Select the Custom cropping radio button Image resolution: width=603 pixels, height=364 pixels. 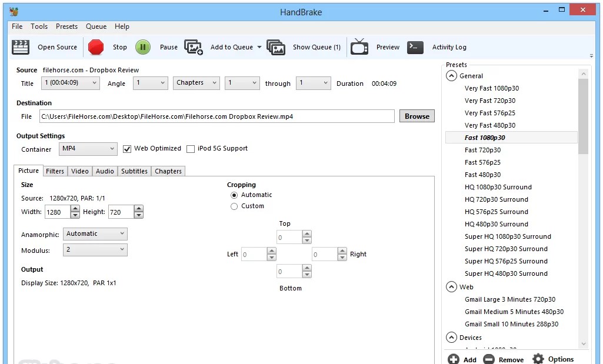coord(234,206)
